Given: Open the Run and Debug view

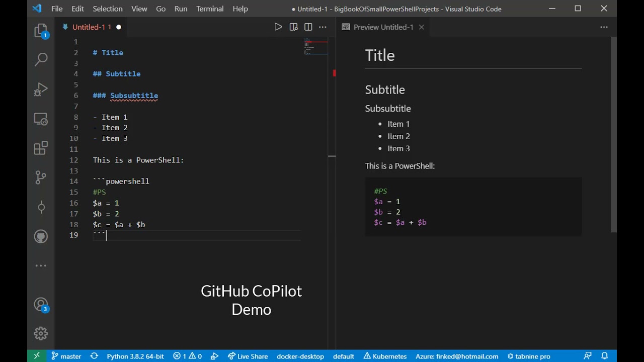Looking at the screenshot, I should coord(41,89).
